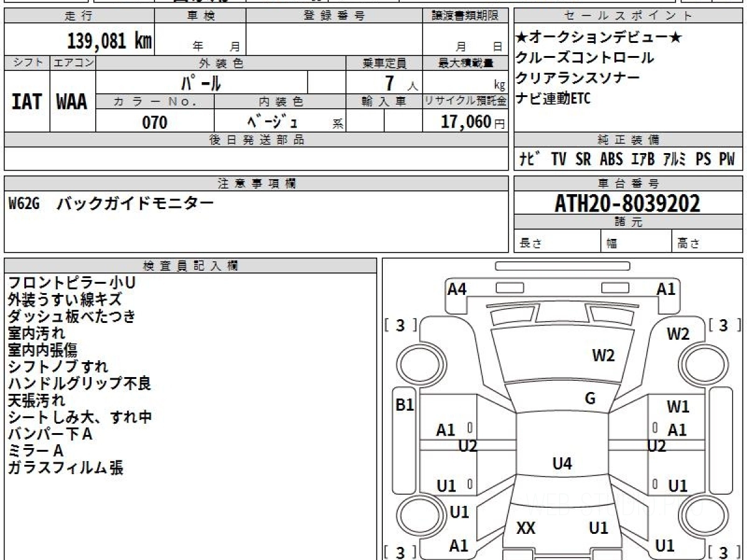Click the 長さ dimension label
Screen dimensions: 747x560
click(x=530, y=243)
